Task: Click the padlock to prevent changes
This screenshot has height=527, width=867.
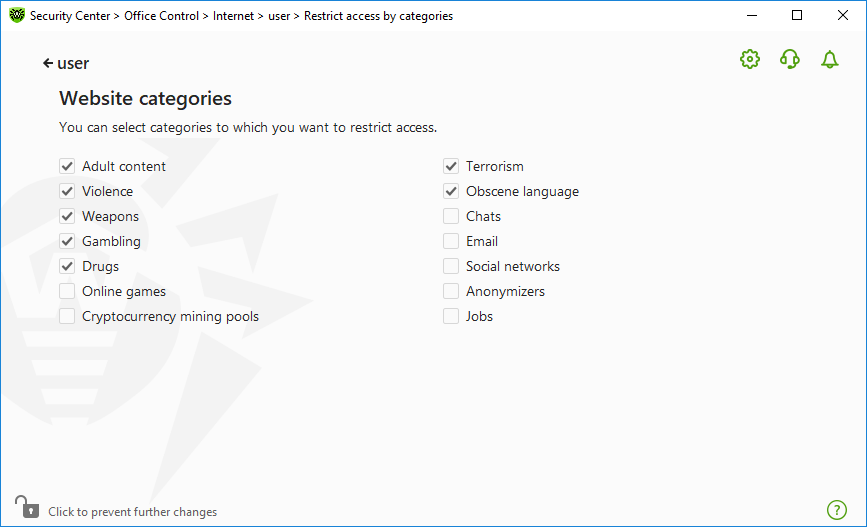Action: 27,507
